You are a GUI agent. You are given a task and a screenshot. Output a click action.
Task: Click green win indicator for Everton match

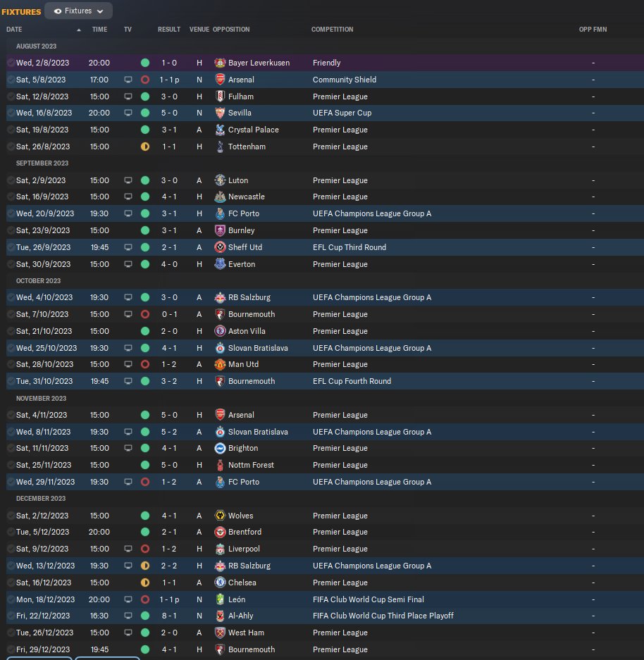point(145,264)
